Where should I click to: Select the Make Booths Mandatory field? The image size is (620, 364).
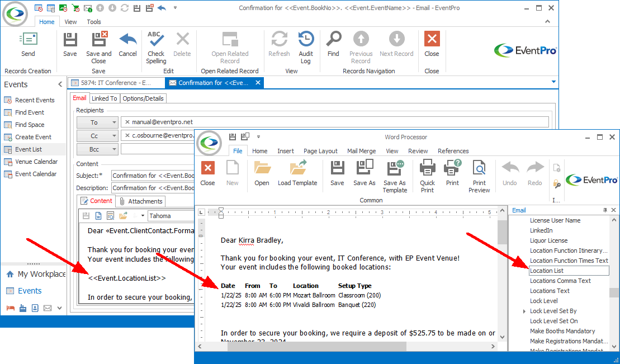[562, 331]
